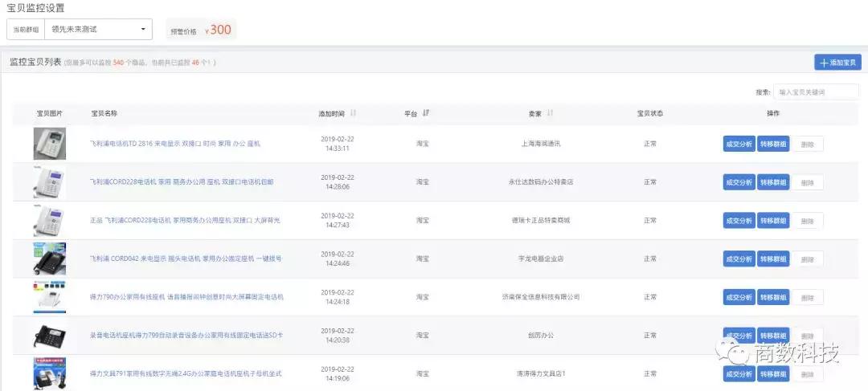Image resolution: width=868 pixels, height=391 pixels.
Task: Open link 得力文具791家用有线数字无绳
Action: 186,374
